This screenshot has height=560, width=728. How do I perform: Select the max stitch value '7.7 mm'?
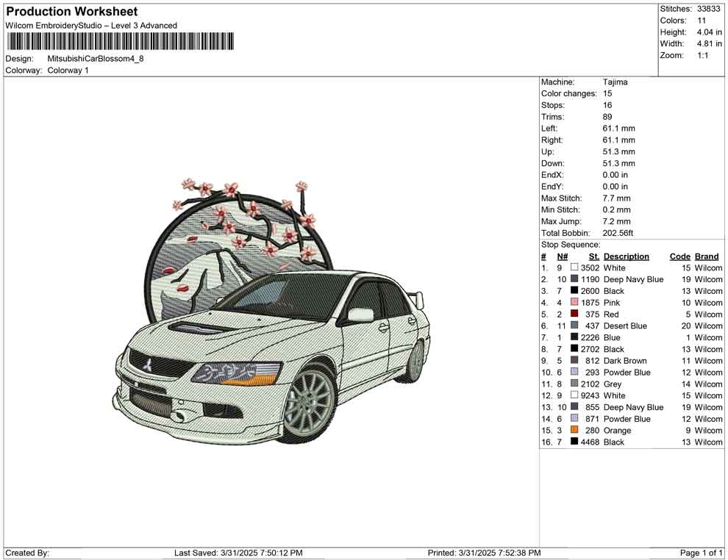click(x=616, y=198)
